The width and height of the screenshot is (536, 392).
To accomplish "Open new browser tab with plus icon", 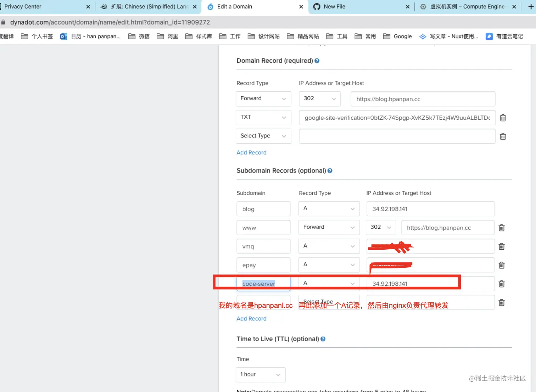I will [x=531, y=7].
